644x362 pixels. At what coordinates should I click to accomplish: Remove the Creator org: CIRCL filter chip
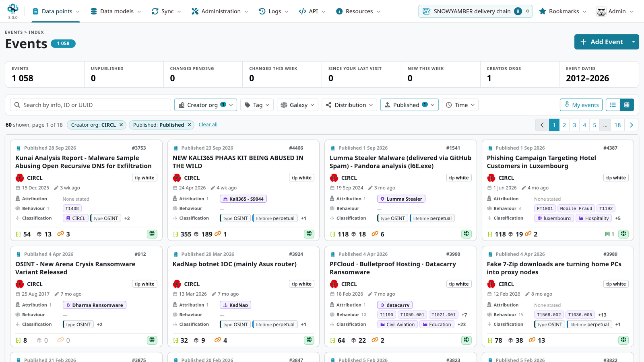[x=121, y=125]
